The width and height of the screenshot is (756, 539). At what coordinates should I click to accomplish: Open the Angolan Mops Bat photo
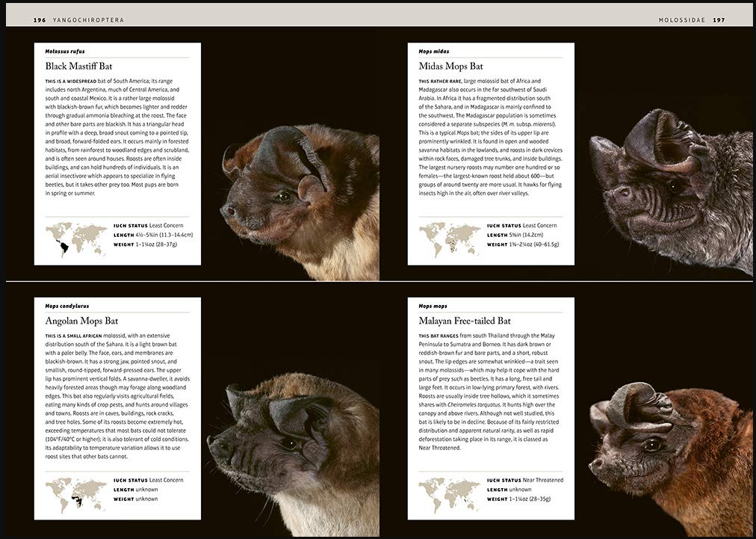(x=295, y=449)
